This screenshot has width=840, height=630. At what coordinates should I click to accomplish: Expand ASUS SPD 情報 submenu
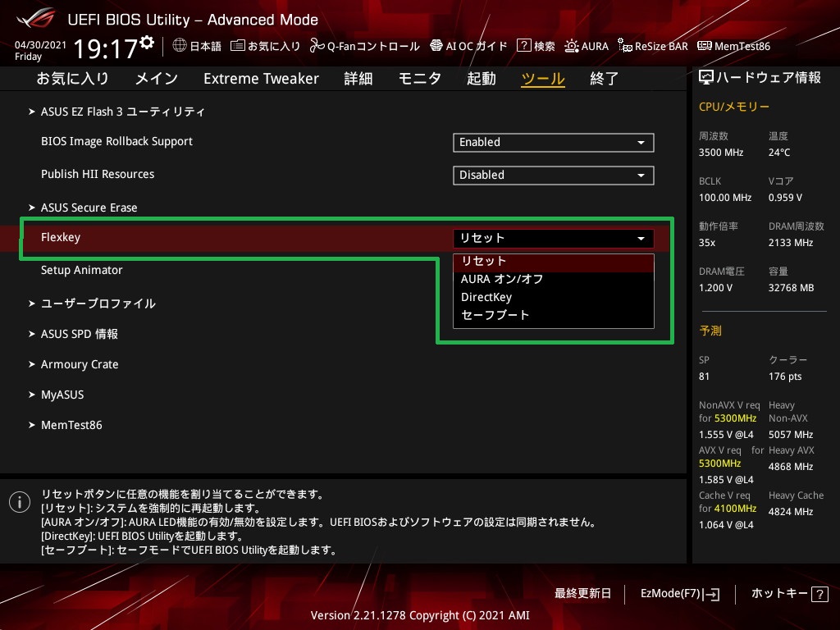[x=73, y=334]
